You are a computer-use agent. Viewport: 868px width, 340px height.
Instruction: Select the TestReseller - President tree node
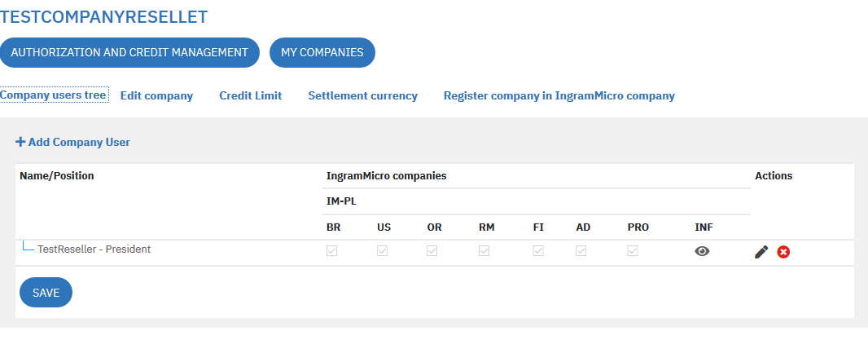[94, 249]
